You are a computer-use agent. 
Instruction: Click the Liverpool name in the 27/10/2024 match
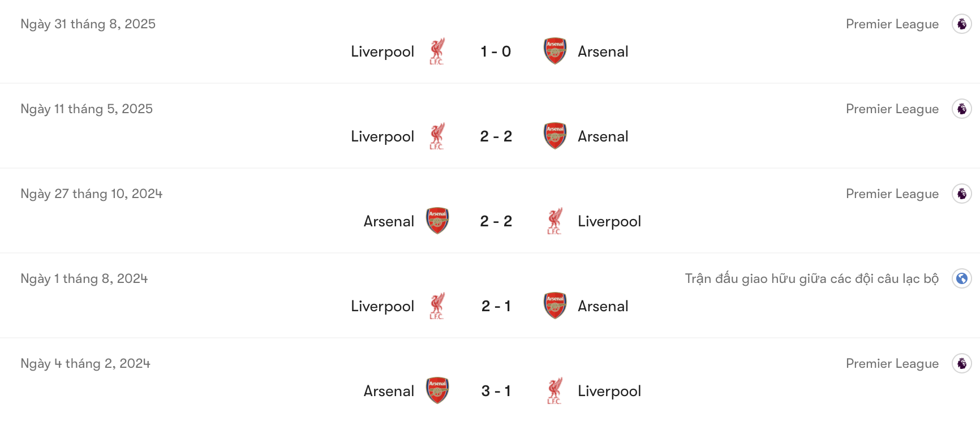(x=609, y=221)
